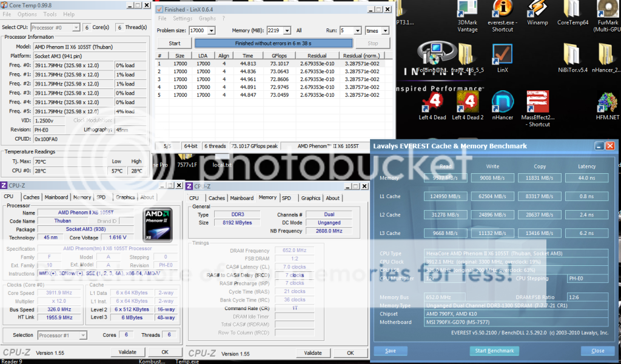This screenshot has width=621, height=364.
Task: Launch the FurMark (Multi-GPU) desktop icon
Action: tap(608, 16)
